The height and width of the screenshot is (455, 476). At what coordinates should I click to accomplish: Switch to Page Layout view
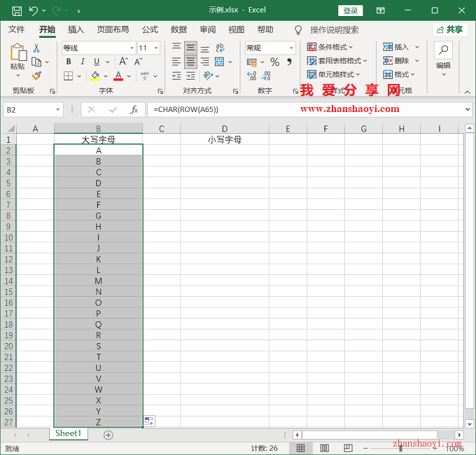324,448
